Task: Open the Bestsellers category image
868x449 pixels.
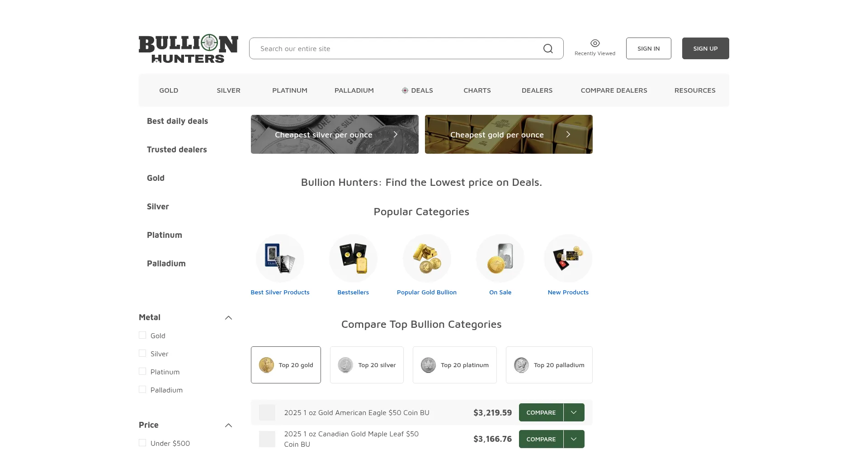Action: 353,258
